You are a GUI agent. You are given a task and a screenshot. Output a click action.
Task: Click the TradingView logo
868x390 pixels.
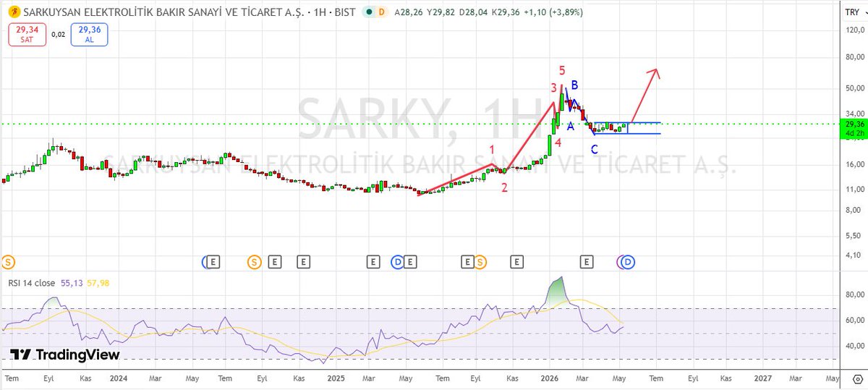click(64, 355)
